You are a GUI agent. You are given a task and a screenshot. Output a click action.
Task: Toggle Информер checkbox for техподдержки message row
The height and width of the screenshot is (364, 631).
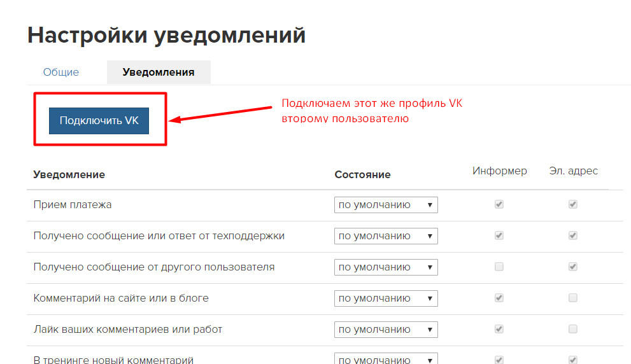[499, 235]
